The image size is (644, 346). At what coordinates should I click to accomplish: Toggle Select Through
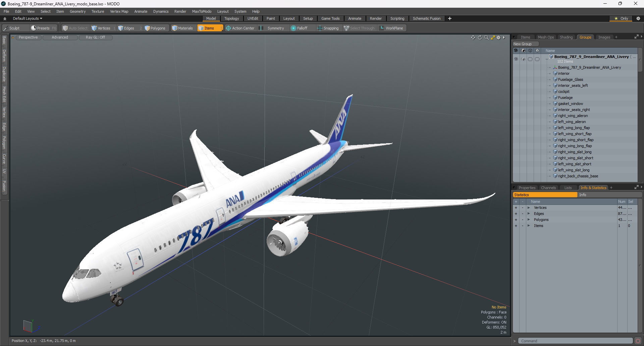click(x=359, y=28)
